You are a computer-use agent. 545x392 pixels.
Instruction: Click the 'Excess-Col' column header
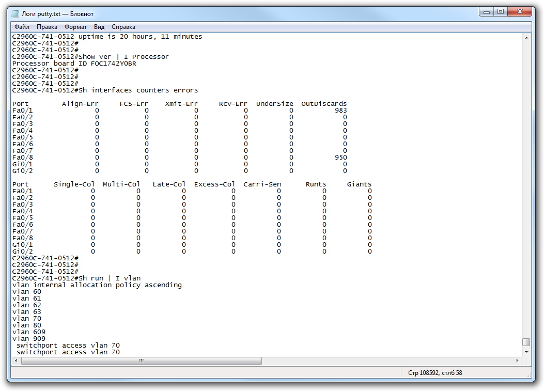point(214,184)
